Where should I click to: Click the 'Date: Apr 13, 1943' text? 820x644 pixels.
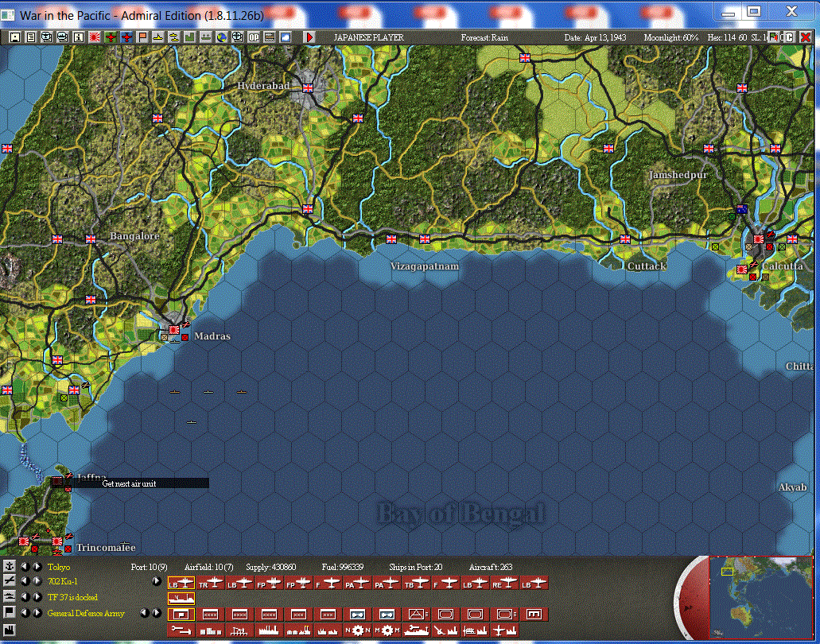(595, 37)
